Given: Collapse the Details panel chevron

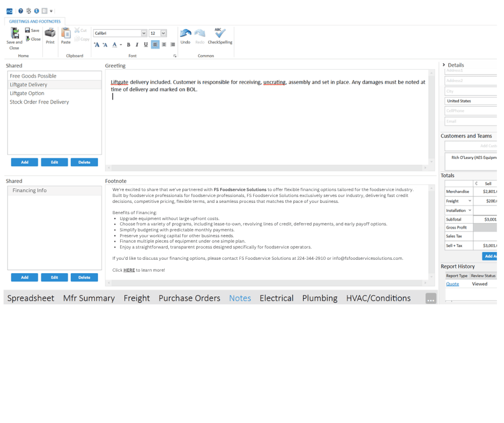Looking at the screenshot, I should tap(444, 65).
